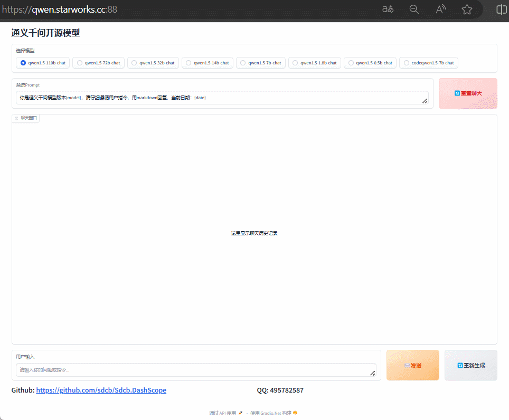Screen dimensions: 509x420
Task: Select the qwen1.5-7b-chat model
Action: (242, 63)
